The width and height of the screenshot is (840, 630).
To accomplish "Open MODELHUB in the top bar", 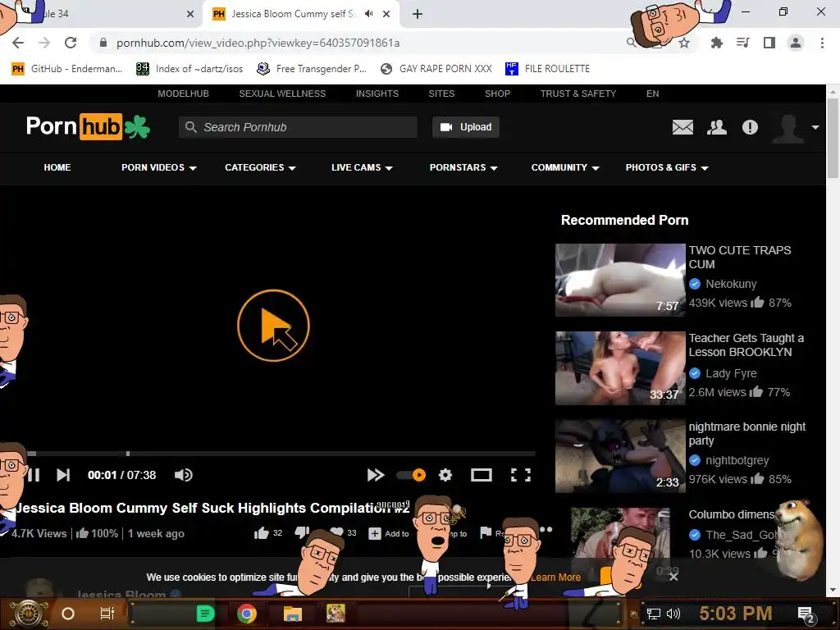I will (x=183, y=94).
